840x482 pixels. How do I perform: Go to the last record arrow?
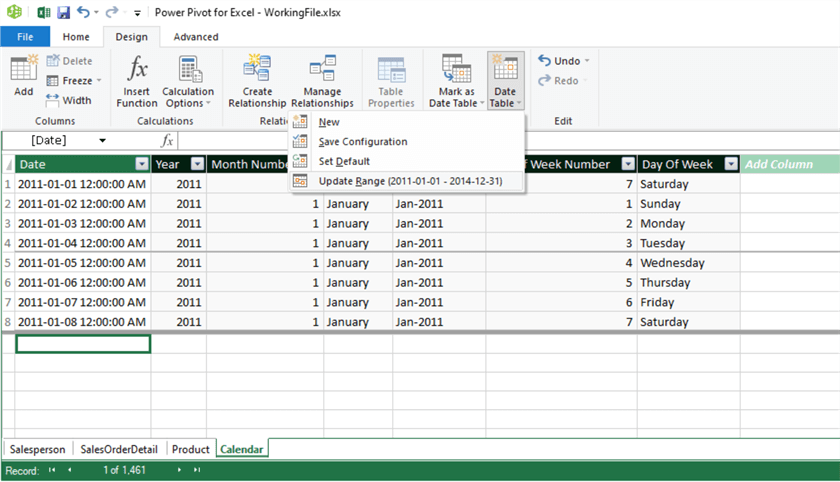197,470
